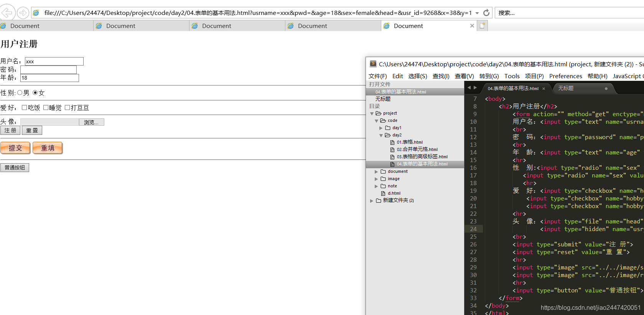Select the 男 radio button
The image size is (644, 315).
pos(20,93)
